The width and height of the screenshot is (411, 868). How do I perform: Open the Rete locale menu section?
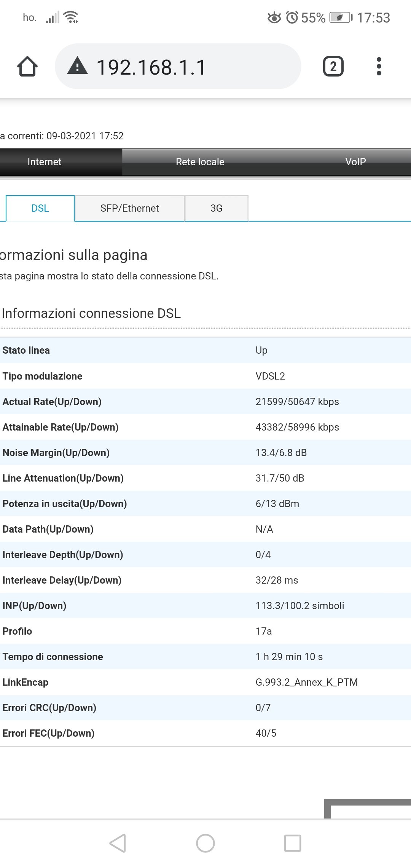[200, 162]
